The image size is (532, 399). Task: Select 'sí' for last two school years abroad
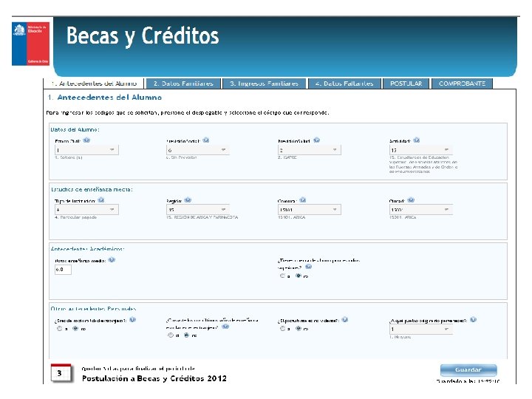(171, 335)
